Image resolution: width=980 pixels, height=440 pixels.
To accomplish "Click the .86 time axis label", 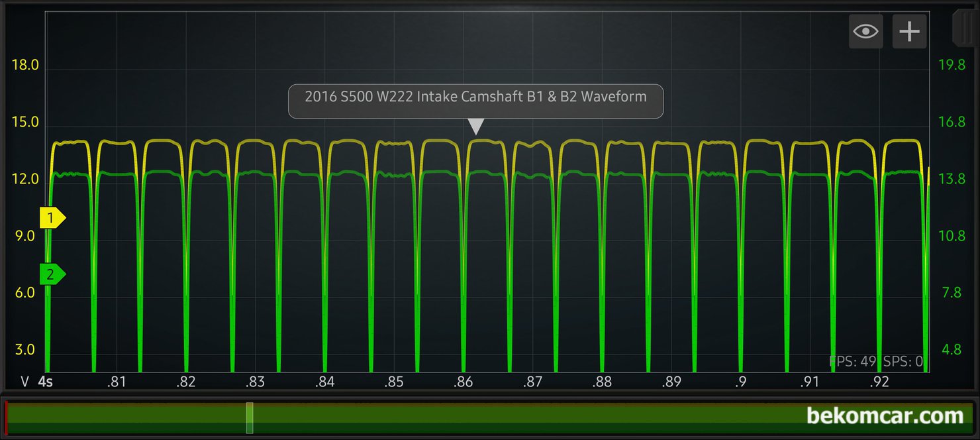I will [464, 382].
